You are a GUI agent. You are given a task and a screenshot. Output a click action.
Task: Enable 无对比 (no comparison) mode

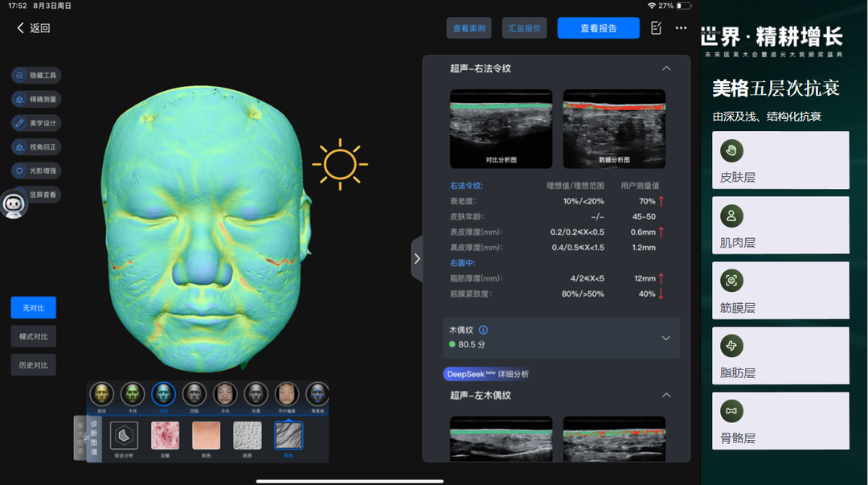click(33, 307)
